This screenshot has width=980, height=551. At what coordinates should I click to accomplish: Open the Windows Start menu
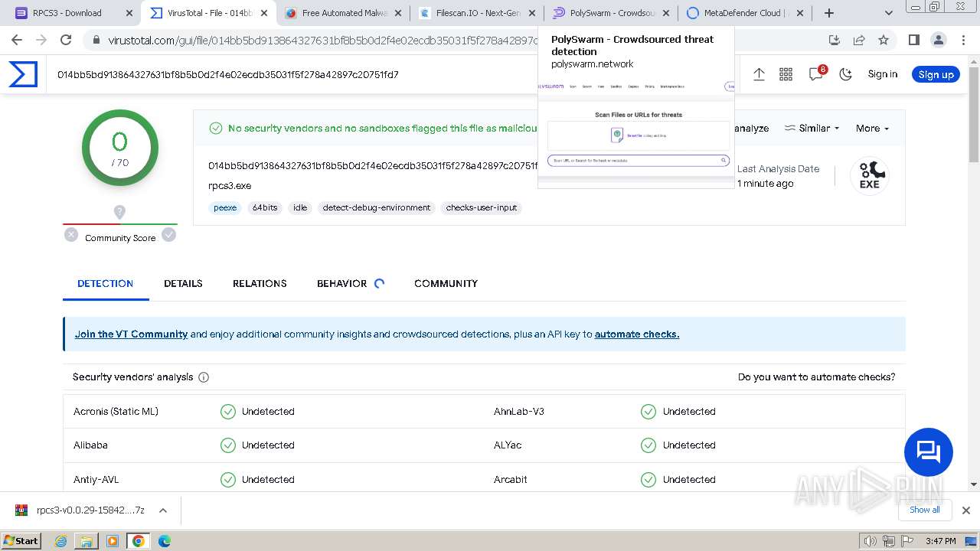pos(21,540)
